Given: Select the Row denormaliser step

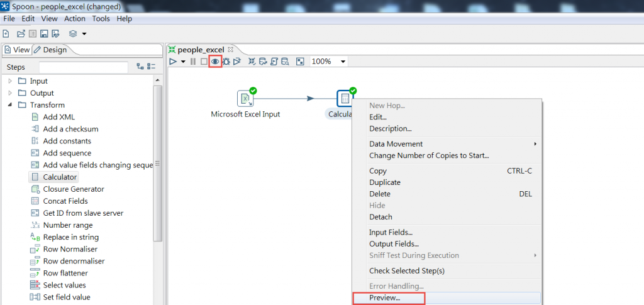Looking at the screenshot, I should (x=74, y=261).
